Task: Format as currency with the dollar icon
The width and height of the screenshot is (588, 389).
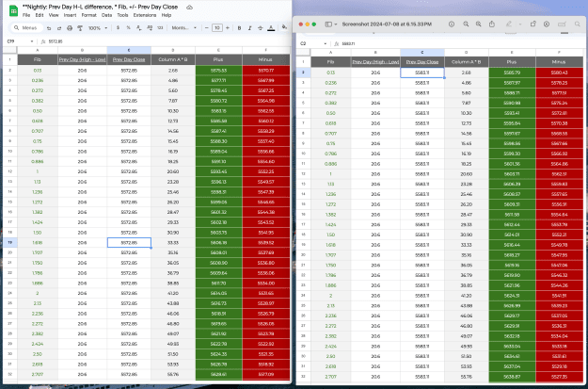Action: point(119,28)
